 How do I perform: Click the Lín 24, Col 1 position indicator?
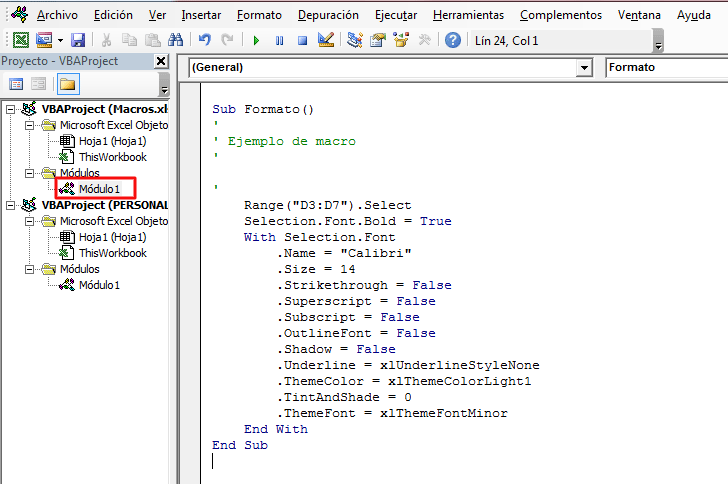507,41
